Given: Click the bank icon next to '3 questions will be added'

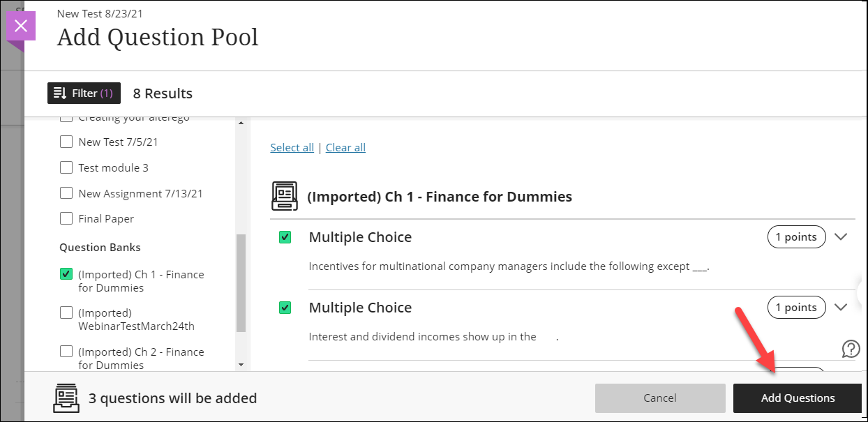Looking at the screenshot, I should click(x=66, y=398).
